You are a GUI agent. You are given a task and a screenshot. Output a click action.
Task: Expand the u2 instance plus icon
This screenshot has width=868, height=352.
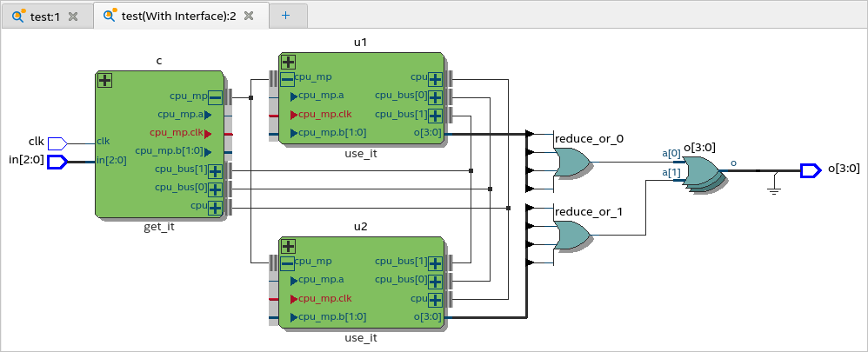[x=288, y=246]
